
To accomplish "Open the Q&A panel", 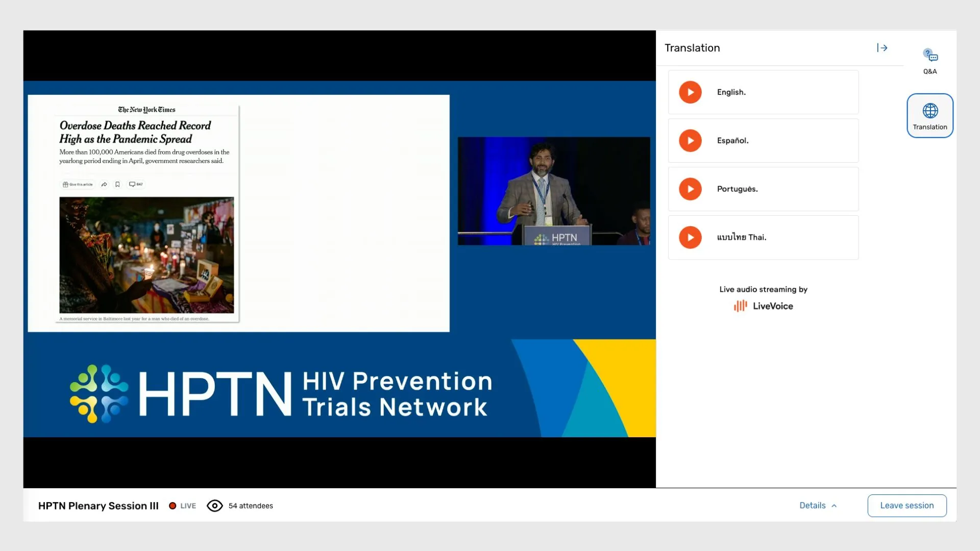I will pos(930,61).
